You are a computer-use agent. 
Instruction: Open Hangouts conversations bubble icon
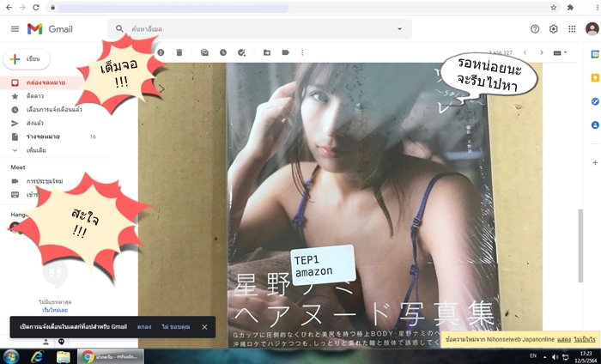coord(61,342)
